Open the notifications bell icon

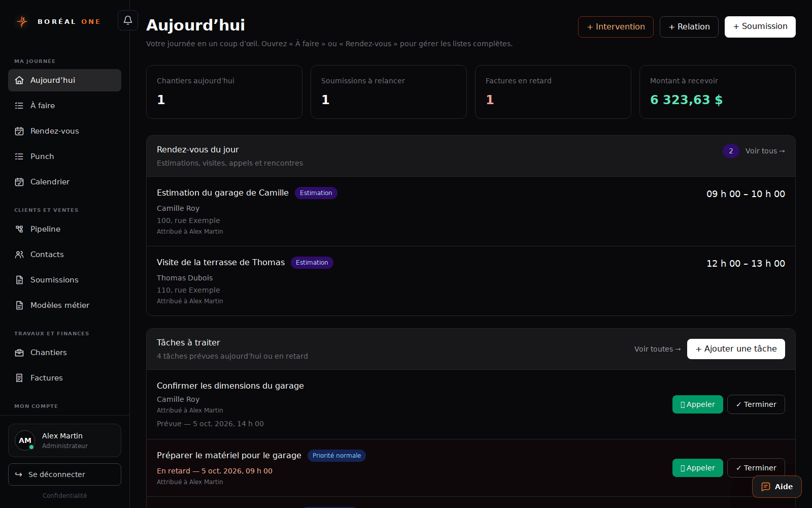click(x=128, y=20)
